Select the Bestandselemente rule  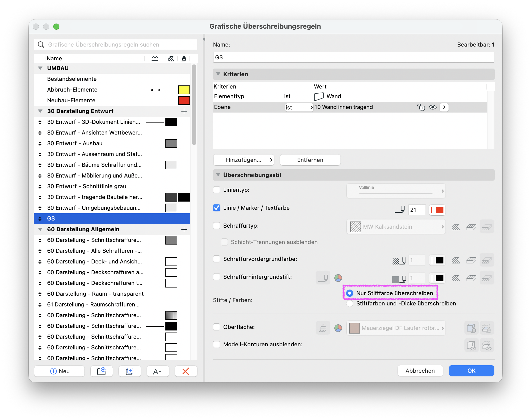pos(112,79)
